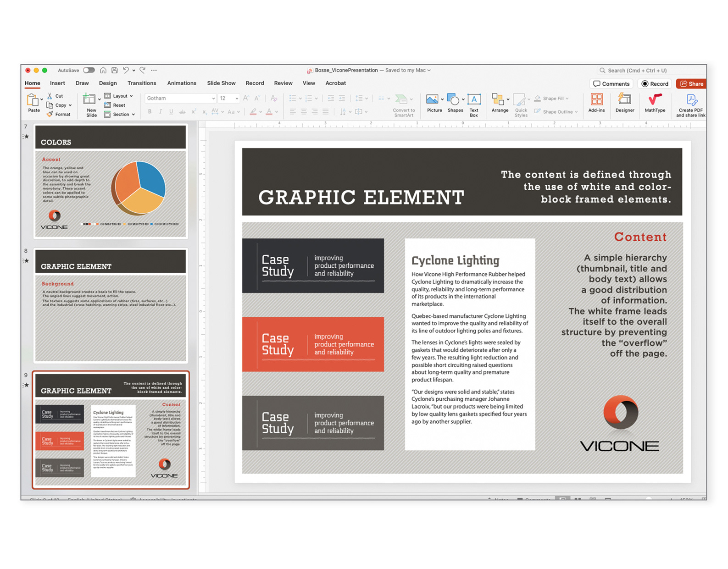728x569 pixels.
Task: Expand the Layout dropdown
Action: (x=119, y=96)
